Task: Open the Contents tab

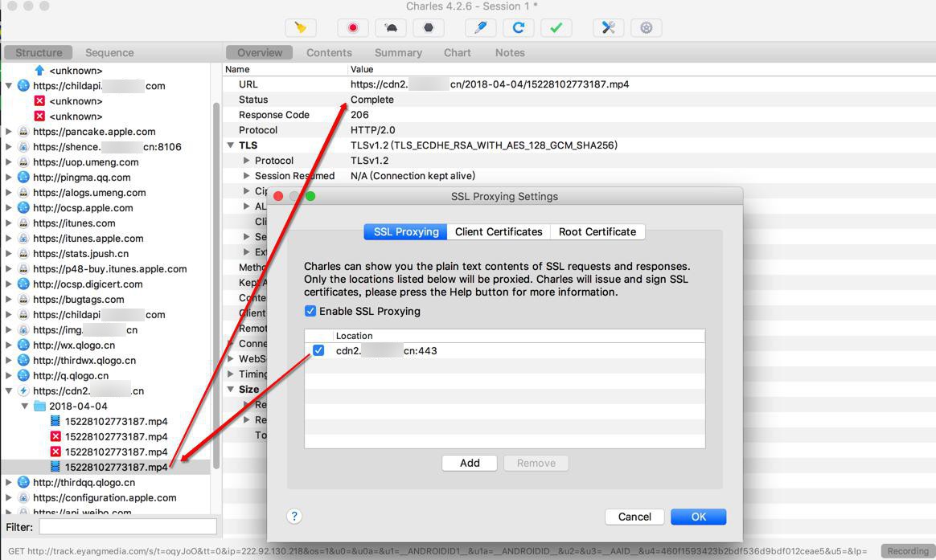Action: [329, 52]
